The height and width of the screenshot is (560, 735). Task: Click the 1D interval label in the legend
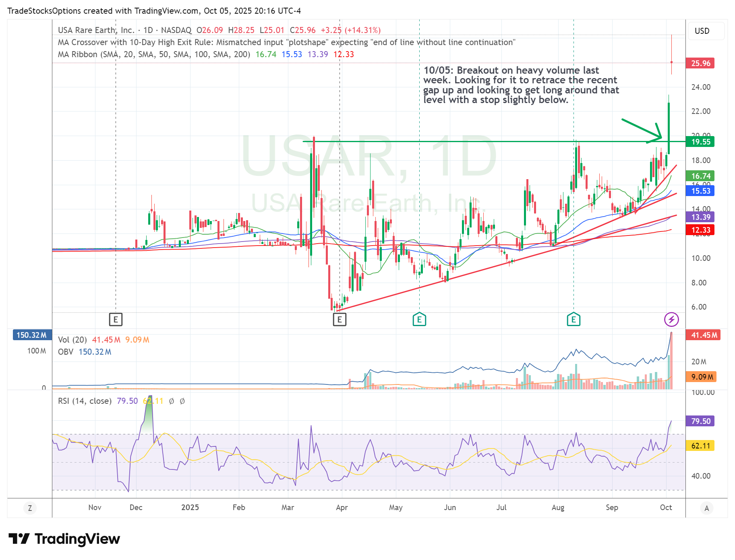(148, 30)
